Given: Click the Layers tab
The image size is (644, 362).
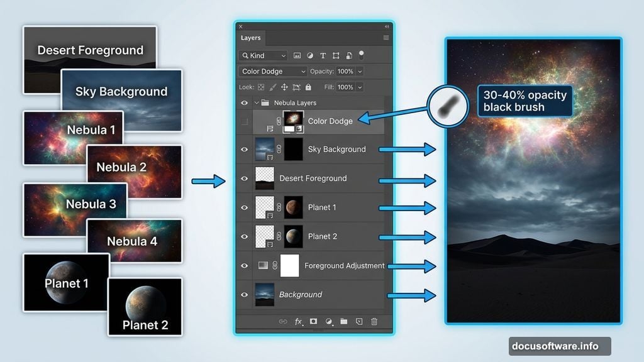Looking at the screenshot, I should [x=251, y=38].
